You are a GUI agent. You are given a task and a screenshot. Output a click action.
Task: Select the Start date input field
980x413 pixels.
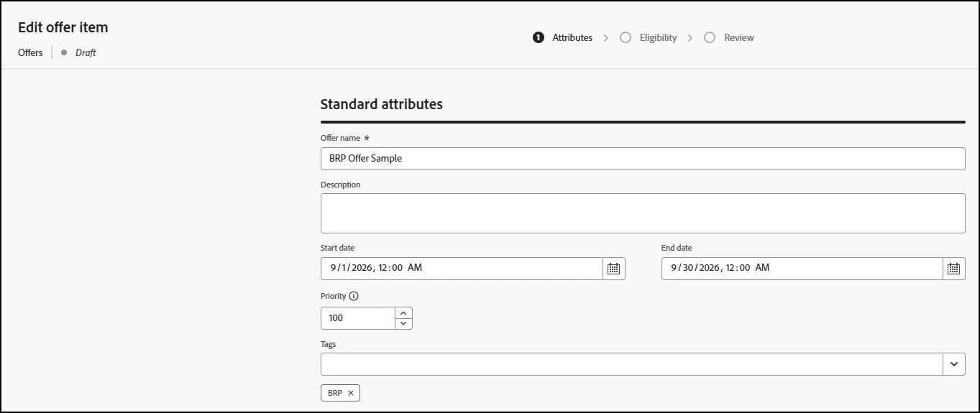point(462,269)
